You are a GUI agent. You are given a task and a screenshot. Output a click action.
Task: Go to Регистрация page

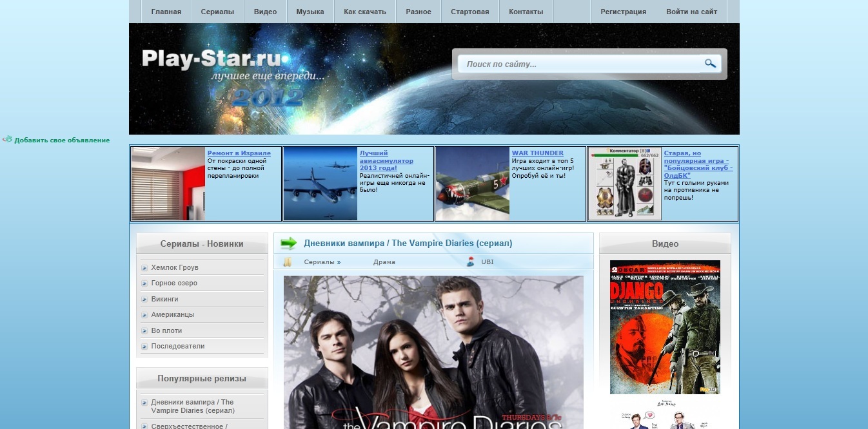pos(624,12)
